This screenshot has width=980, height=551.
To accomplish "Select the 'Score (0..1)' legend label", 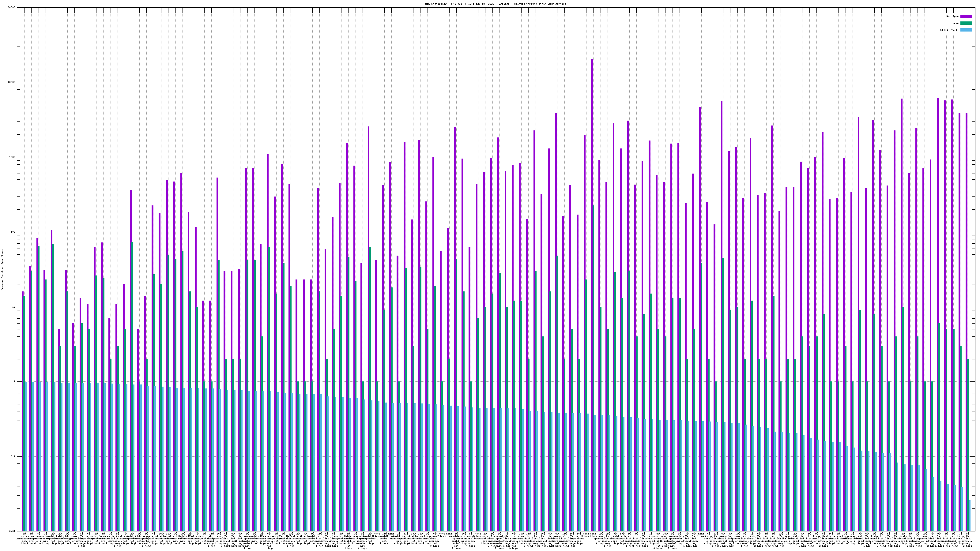I will (949, 30).
